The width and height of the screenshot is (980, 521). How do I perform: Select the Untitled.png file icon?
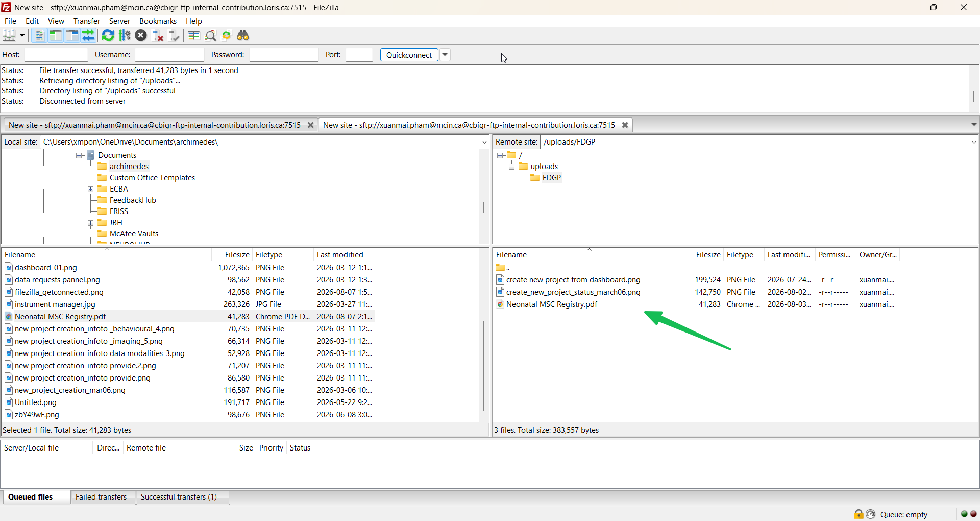pos(9,402)
